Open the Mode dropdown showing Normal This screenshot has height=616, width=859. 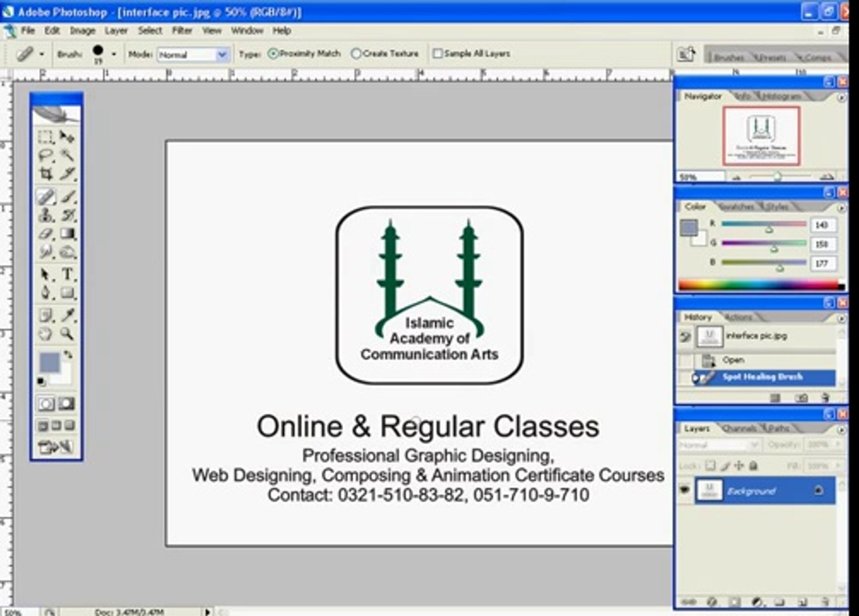pyautogui.click(x=193, y=55)
